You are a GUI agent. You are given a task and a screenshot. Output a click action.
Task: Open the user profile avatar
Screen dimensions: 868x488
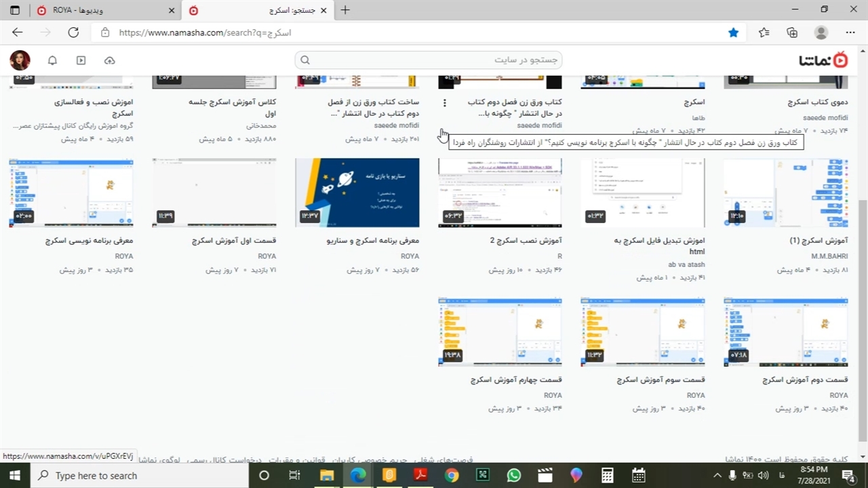click(x=20, y=60)
